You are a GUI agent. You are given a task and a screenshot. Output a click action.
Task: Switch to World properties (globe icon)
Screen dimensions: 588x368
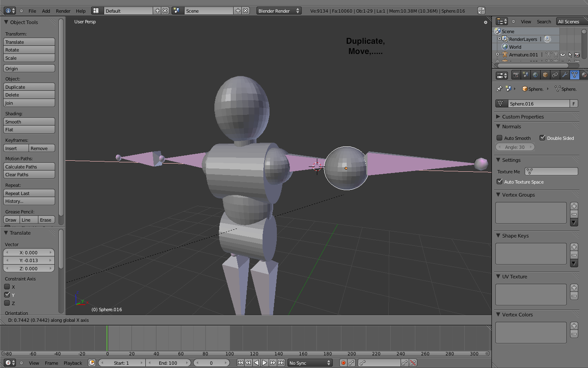coord(535,75)
